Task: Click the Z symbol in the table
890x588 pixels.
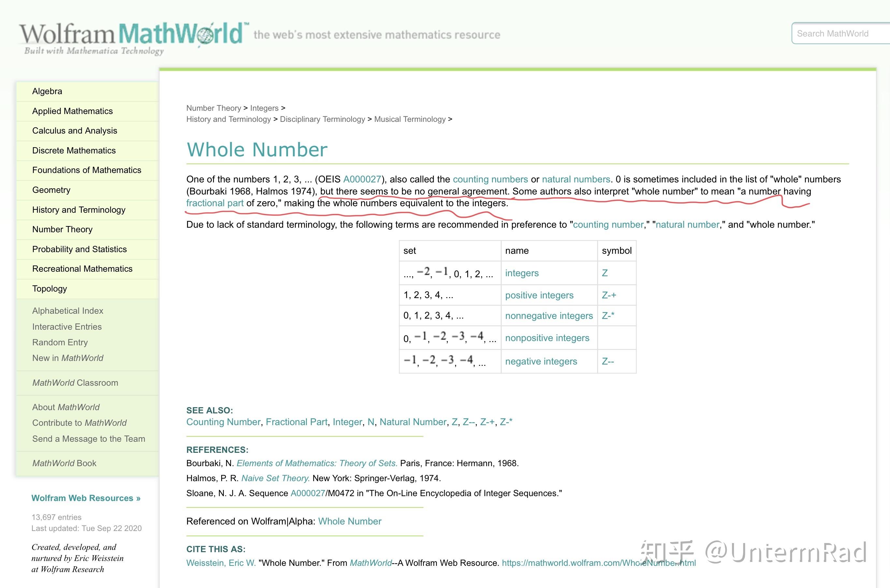Action: 605,273
